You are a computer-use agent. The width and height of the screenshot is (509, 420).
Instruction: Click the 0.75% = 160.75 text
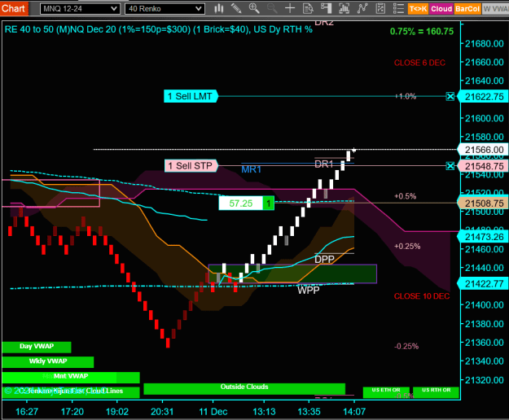coord(422,31)
